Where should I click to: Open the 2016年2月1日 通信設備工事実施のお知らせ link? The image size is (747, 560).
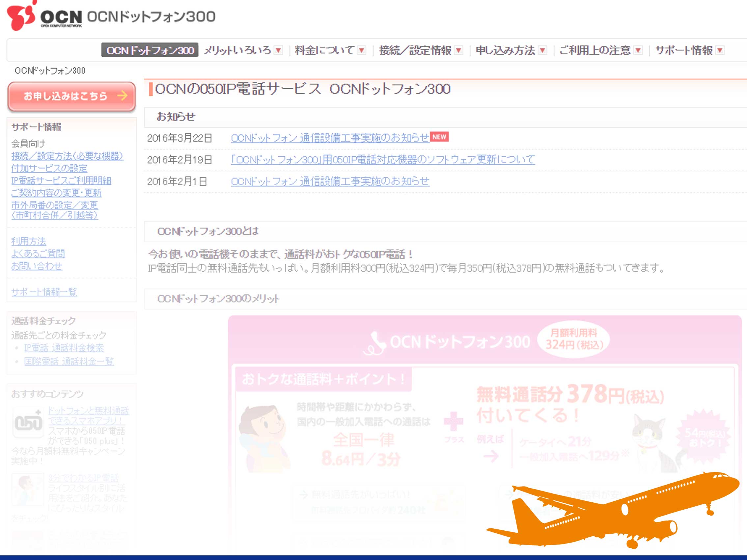[330, 181]
